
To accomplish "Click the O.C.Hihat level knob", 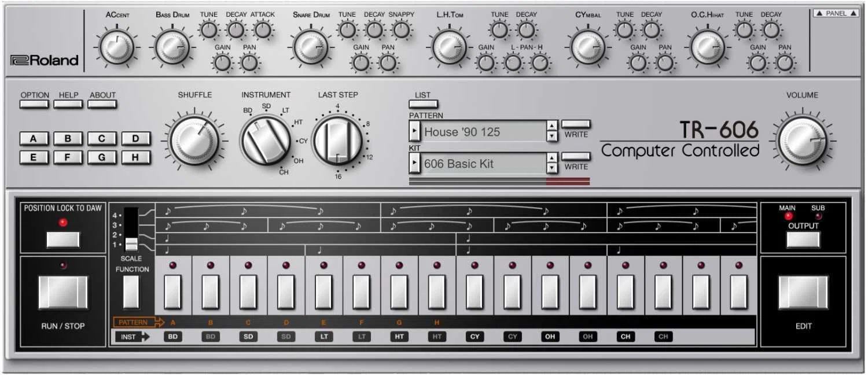I will click(x=707, y=47).
